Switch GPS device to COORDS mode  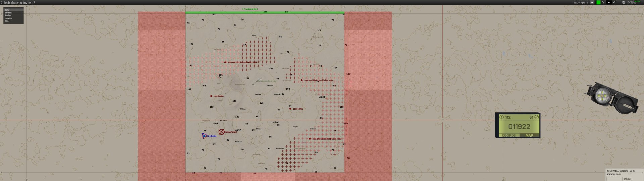(508, 135)
